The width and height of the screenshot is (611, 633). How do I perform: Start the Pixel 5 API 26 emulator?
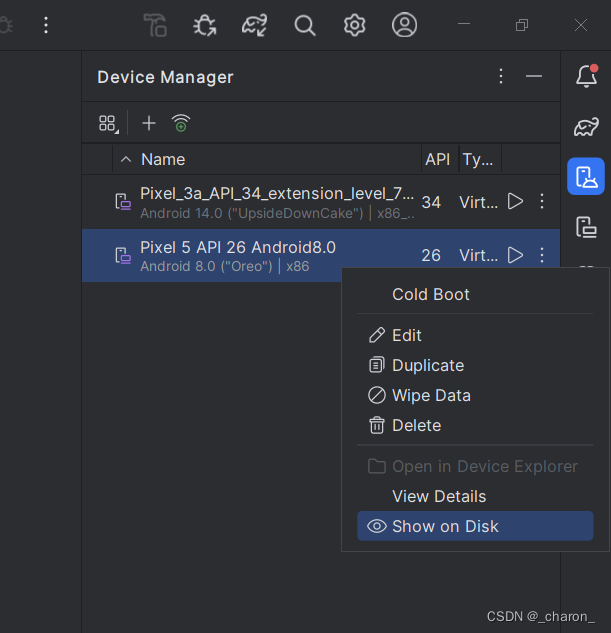pyautogui.click(x=515, y=255)
